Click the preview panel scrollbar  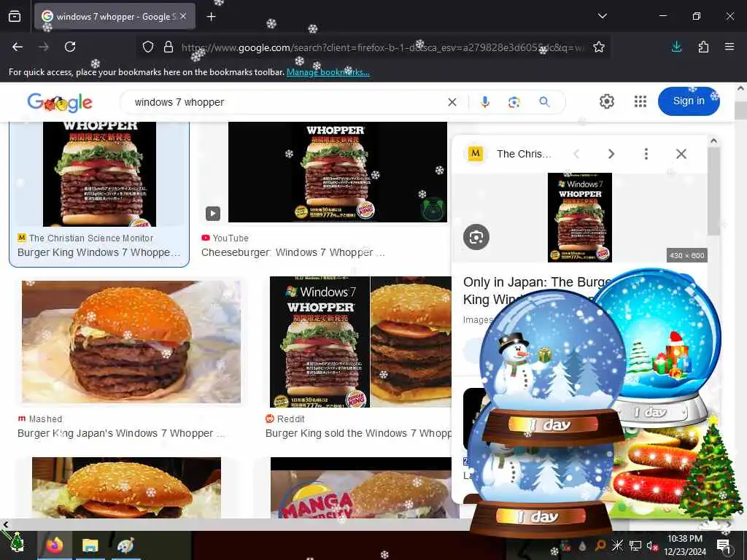tap(713, 192)
